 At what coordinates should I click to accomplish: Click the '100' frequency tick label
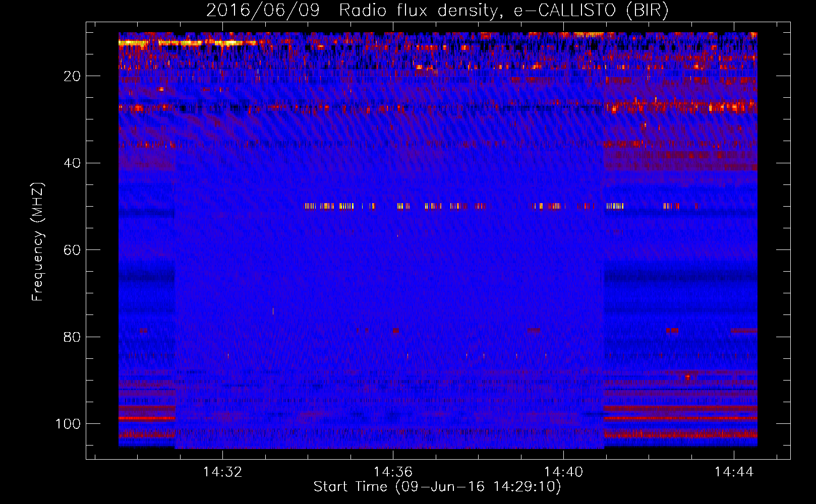point(68,424)
